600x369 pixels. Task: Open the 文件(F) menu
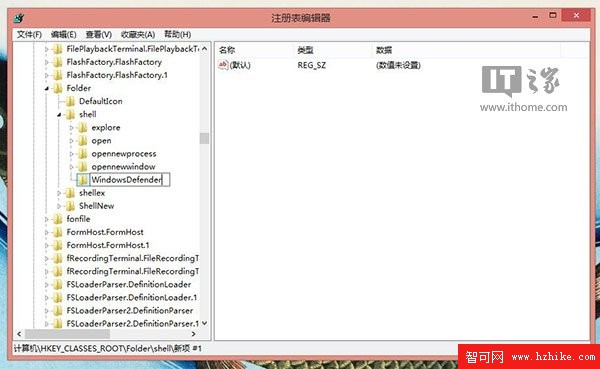click(29, 34)
